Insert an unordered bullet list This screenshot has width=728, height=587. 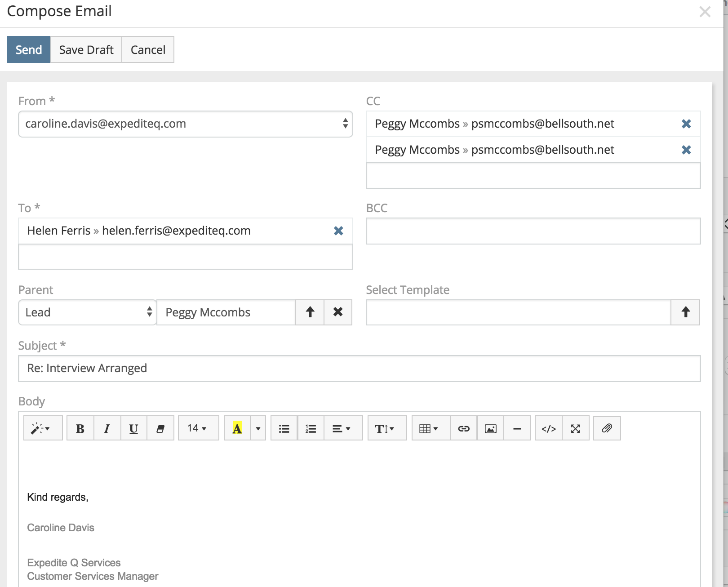click(284, 428)
